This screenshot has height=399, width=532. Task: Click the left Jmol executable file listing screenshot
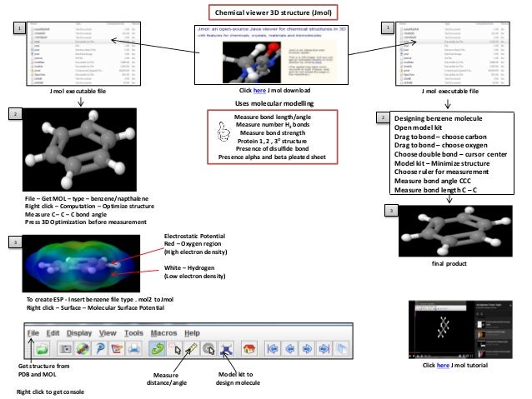click(x=83, y=53)
